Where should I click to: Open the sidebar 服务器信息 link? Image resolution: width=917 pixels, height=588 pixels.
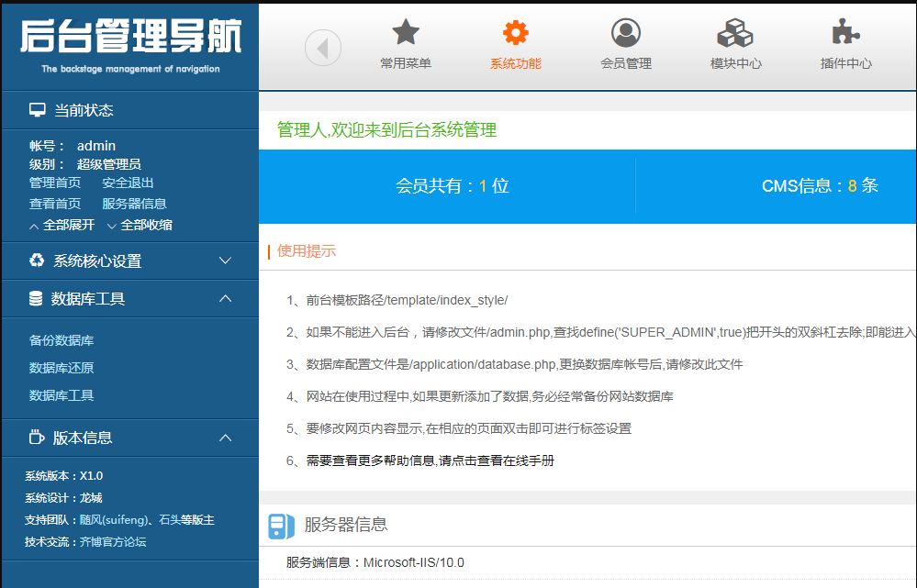coord(134,204)
